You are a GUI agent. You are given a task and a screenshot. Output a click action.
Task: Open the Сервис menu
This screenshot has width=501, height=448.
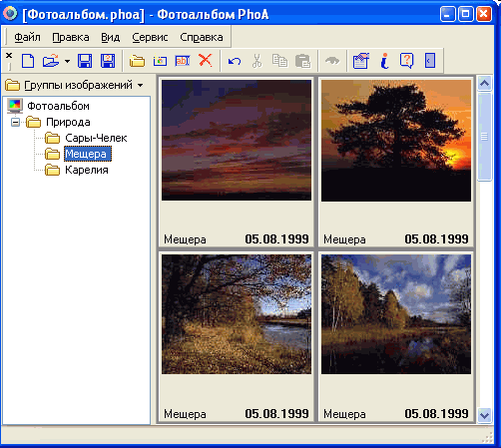(150, 37)
